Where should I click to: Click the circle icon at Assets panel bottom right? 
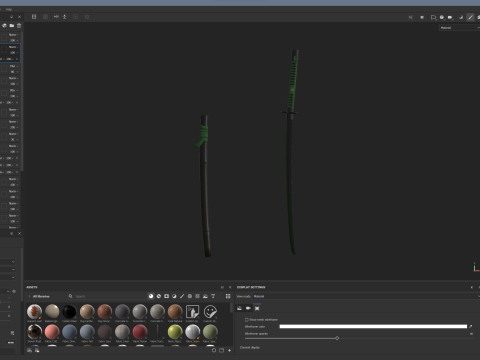pyautogui.click(x=214, y=350)
